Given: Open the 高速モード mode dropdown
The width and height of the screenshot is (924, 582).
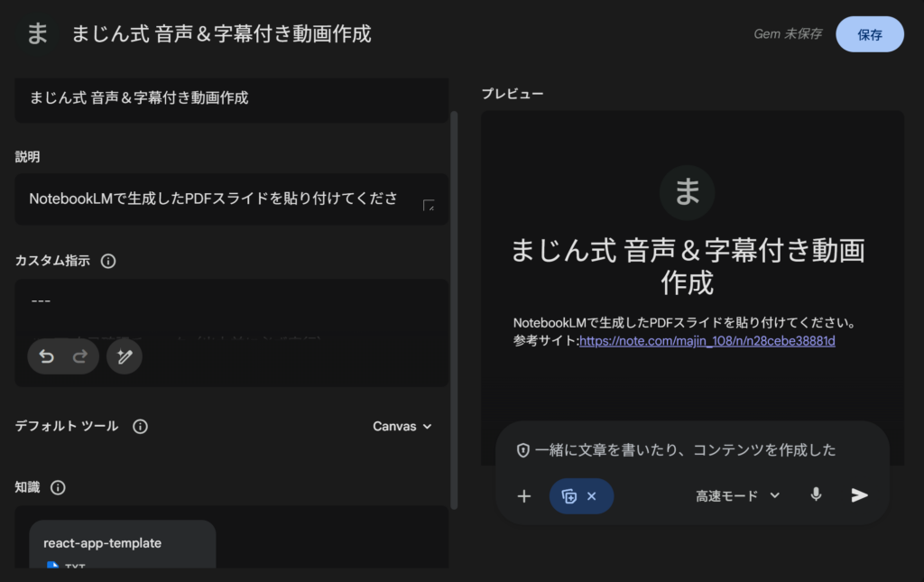Looking at the screenshot, I should 735,495.
